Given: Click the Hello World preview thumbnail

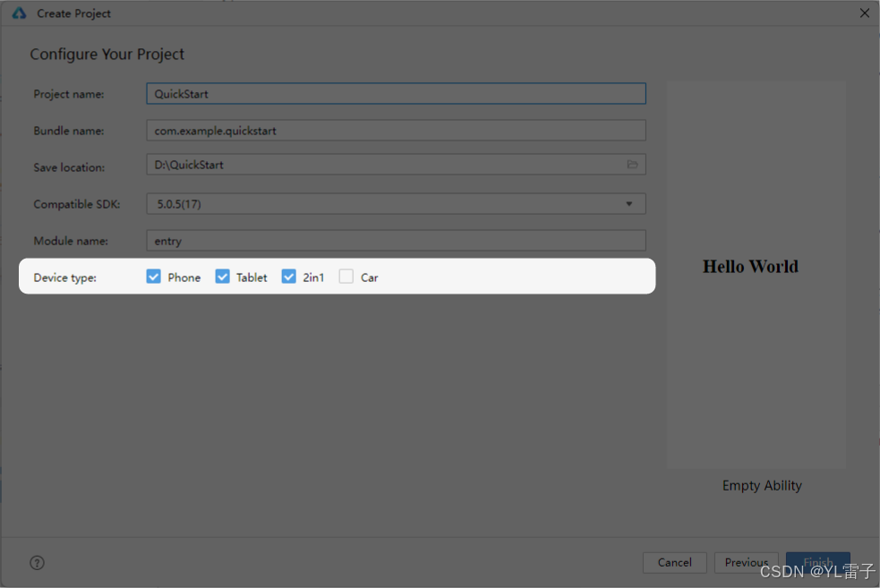Looking at the screenshot, I should pyautogui.click(x=756, y=275).
